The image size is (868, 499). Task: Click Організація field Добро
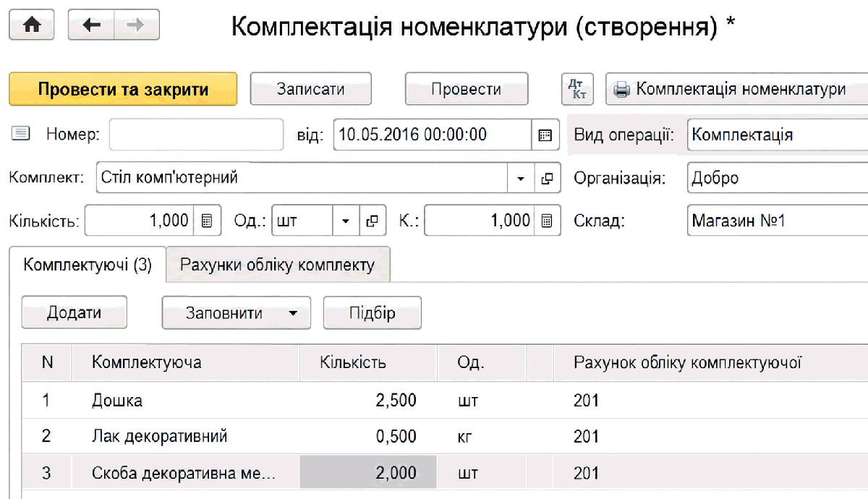click(778, 178)
